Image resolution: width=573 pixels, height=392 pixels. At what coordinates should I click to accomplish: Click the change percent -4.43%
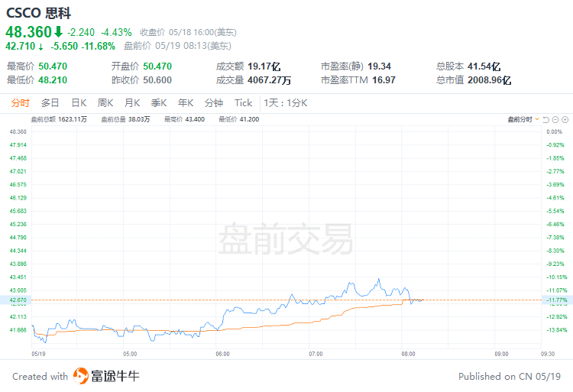[116, 32]
